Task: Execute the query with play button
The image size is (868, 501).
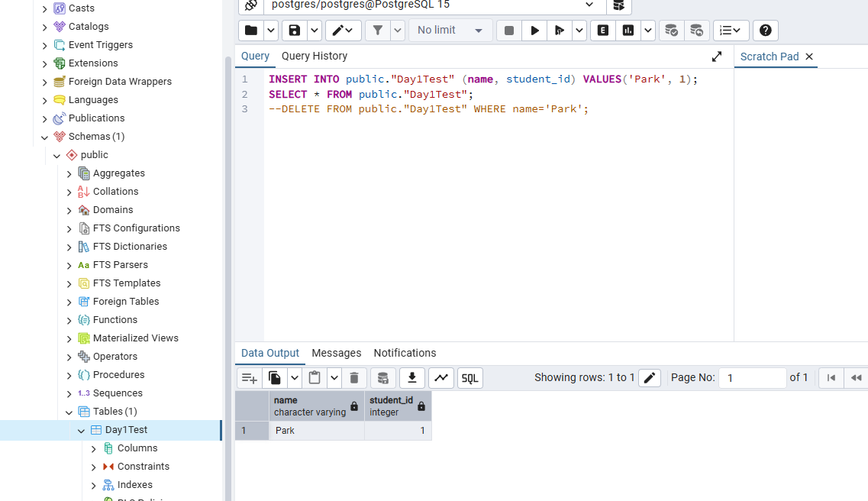Action: pos(534,31)
